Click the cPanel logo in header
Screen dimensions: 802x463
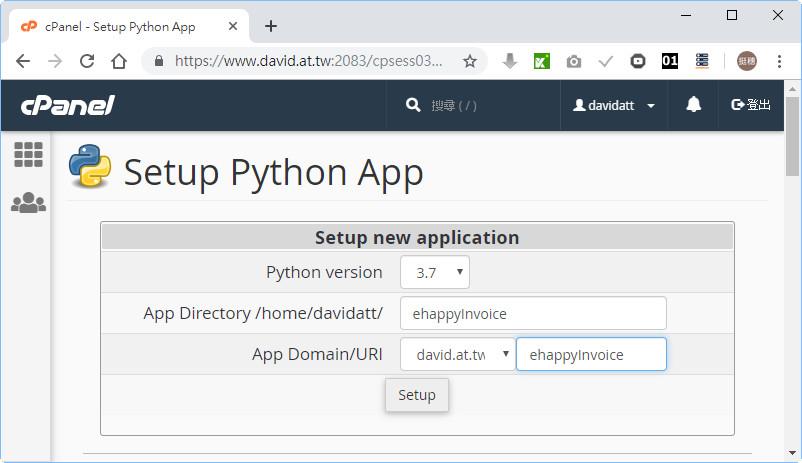[68, 105]
